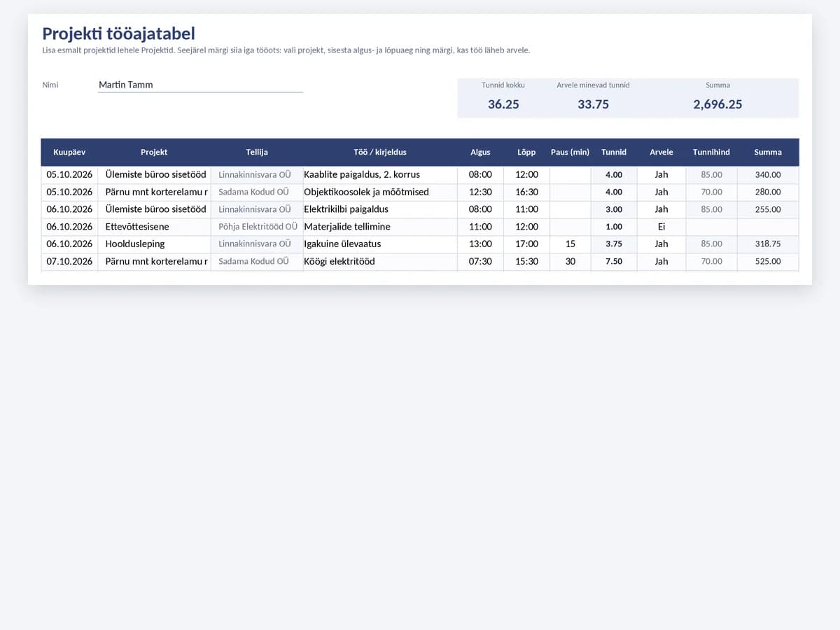This screenshot has height=630, width=840.
Task: Click the start time 12:30
Action: (x=480, y=192)
